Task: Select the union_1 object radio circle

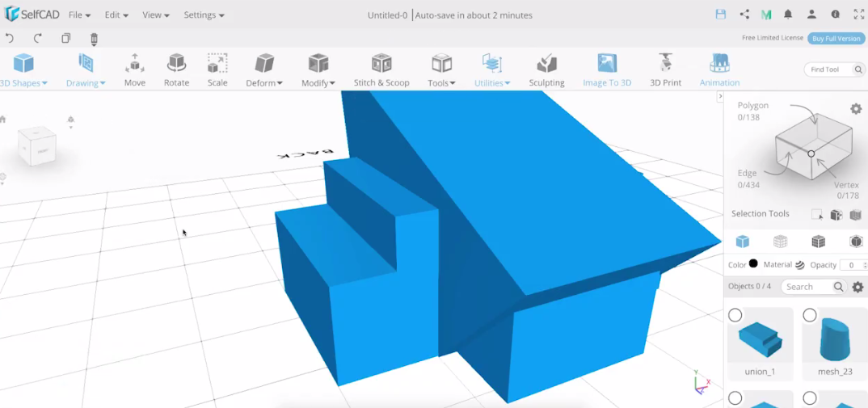Action: point(735,316)
